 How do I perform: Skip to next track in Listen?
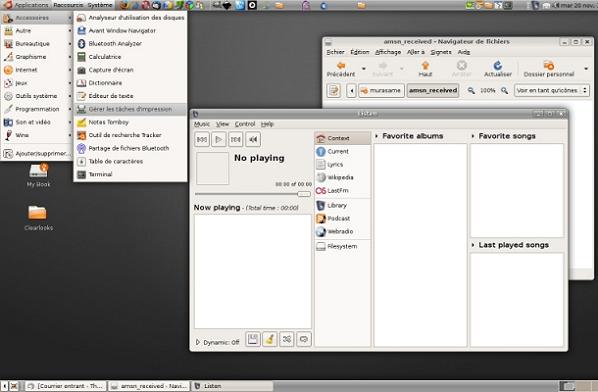click(236, 140)
